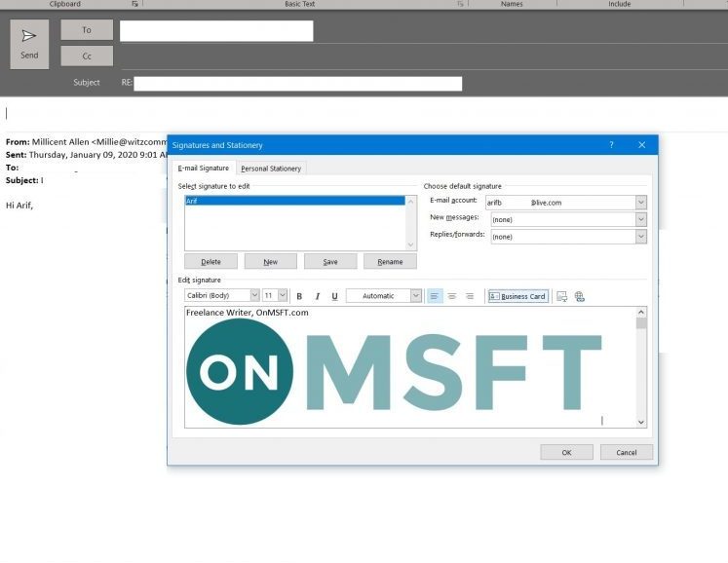
Task: Open the dialog help question mark
Action: [611, 145]
